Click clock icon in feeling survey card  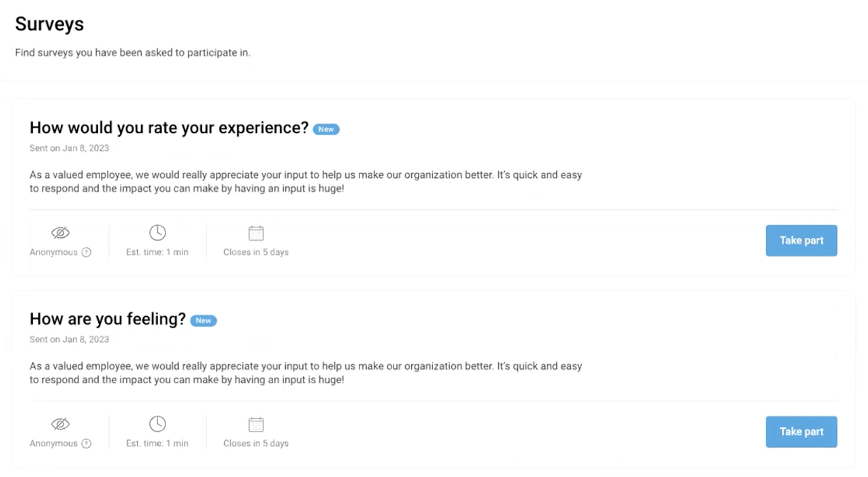pyautogui.click(x=157, y=424)
